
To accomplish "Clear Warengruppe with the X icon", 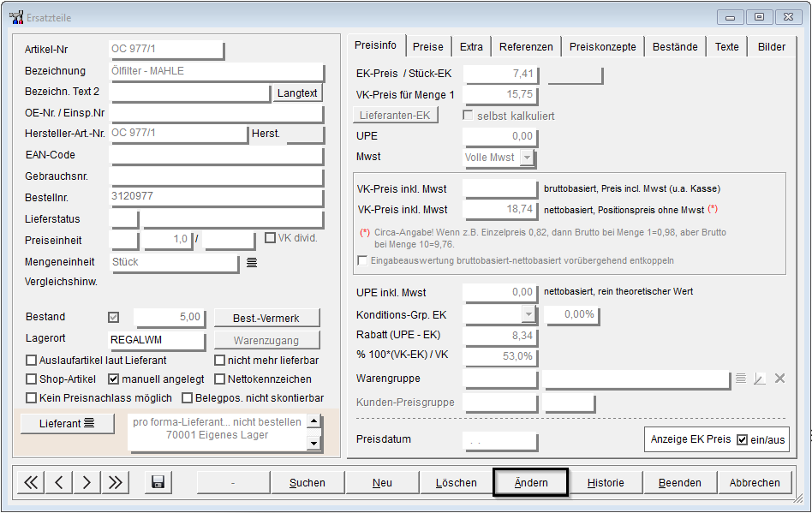I will click(x=780, y=379).
